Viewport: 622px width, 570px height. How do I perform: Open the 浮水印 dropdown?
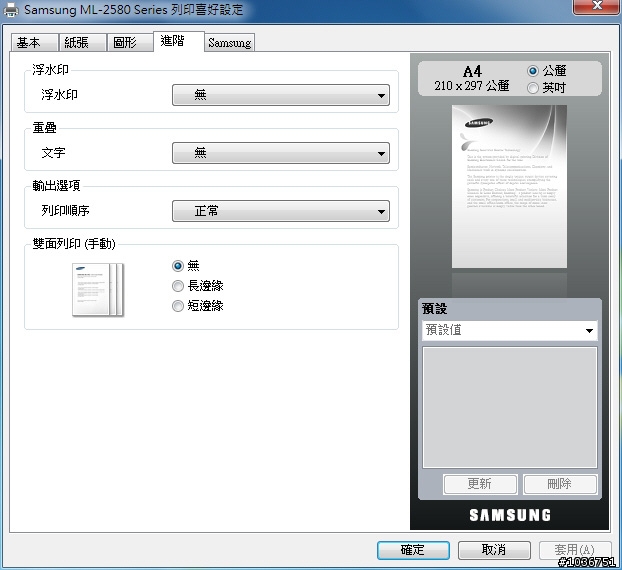tap(281, 95)
